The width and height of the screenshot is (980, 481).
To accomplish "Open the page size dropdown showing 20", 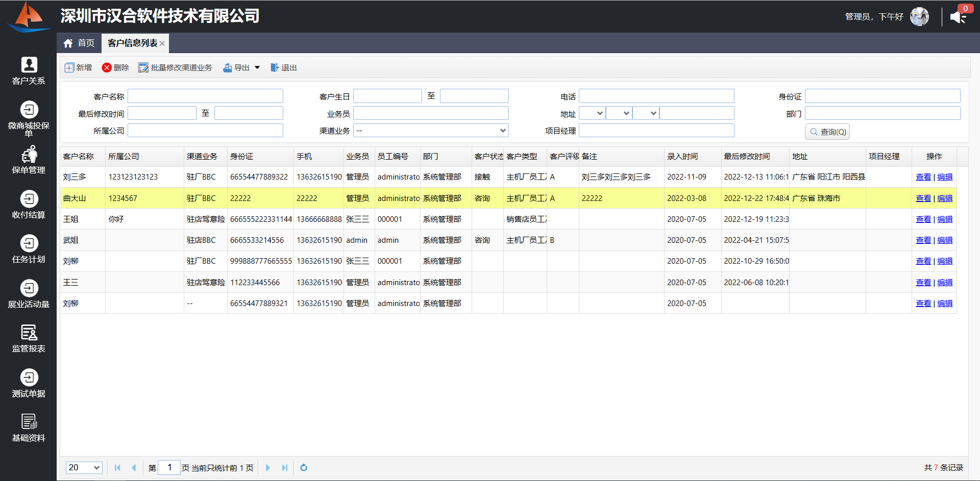I will [x=84, y=468].
